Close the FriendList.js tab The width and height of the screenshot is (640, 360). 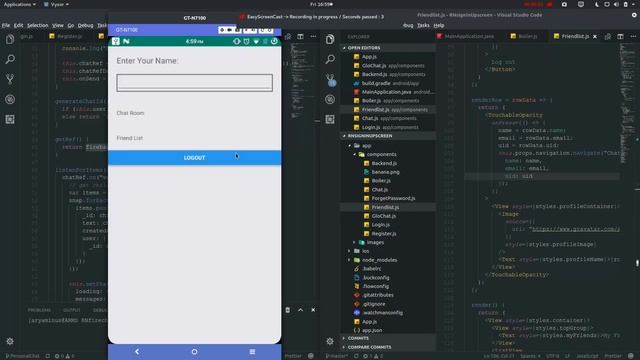coord(595,36)
